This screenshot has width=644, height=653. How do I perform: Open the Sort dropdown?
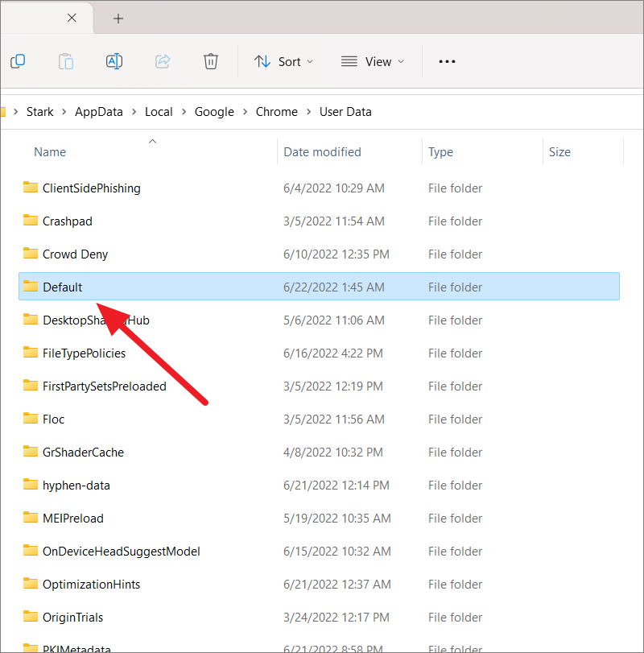point(284,62)
